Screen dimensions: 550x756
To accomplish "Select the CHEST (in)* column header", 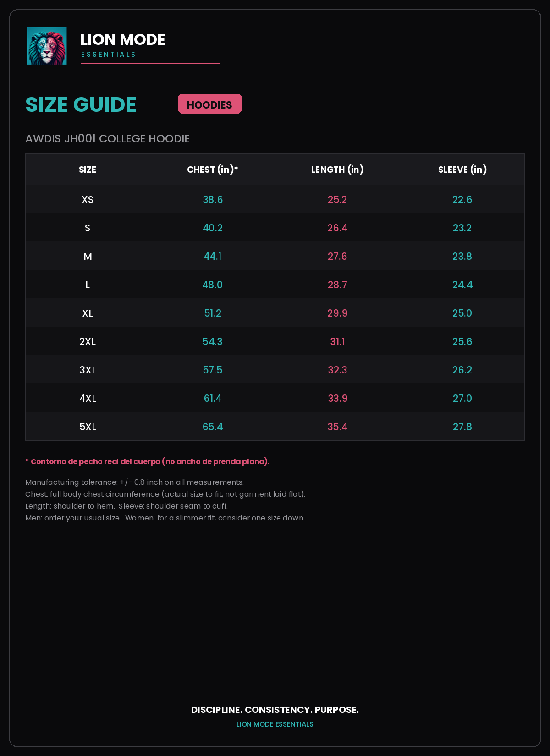I will pyautogui.click(x=213, y=170).
